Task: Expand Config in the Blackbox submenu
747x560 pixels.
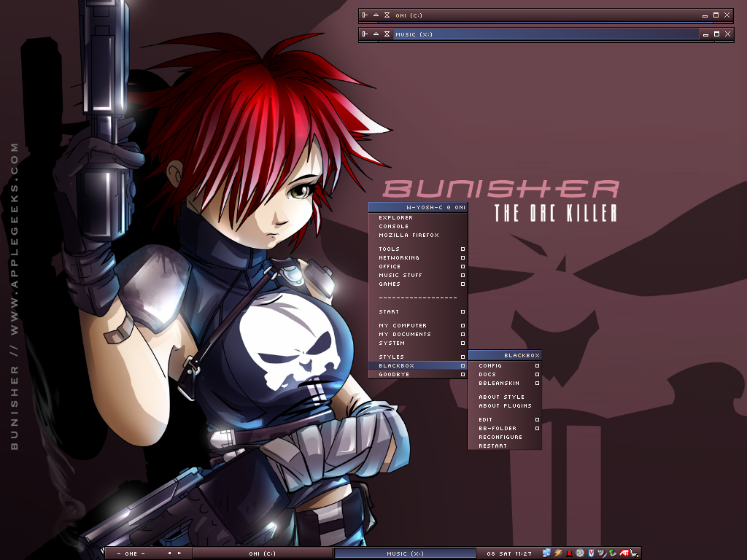Action: coord(505,366)
